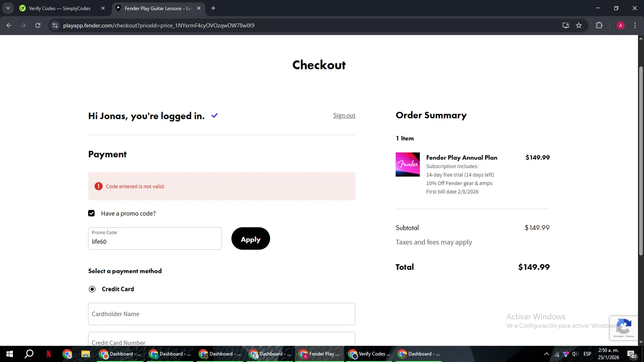
Task: Open Netflix from the taskbar
Action: coord(49,354)
